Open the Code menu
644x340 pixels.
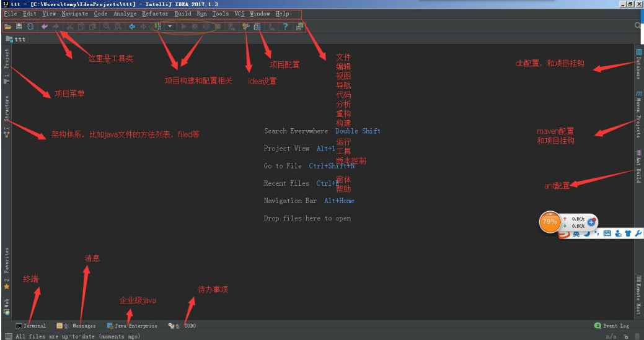click(100, 14)
